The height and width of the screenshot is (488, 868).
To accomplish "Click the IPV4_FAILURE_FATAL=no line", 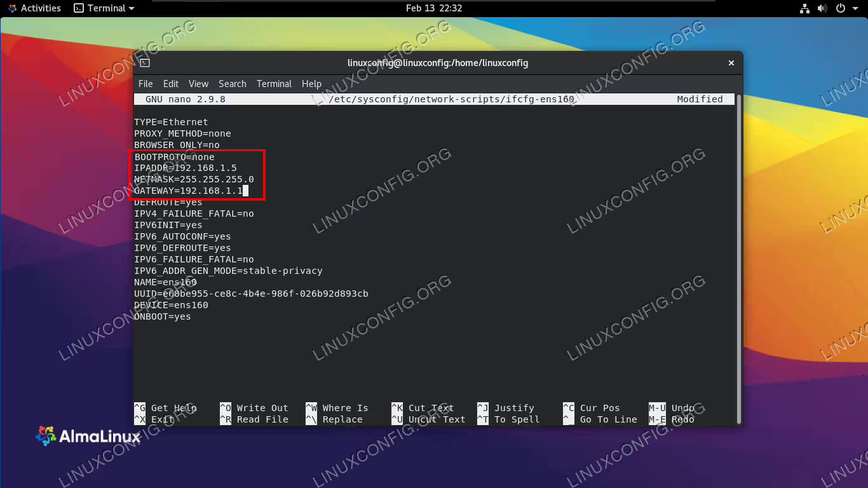I will (x=194, y=213).
